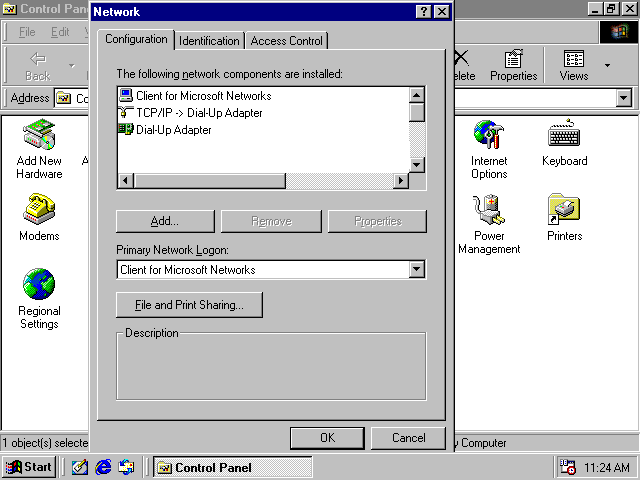640x480 pixels.
Task: Launch Internet Explorer from quick launch
Action: [x=103, y=467]
